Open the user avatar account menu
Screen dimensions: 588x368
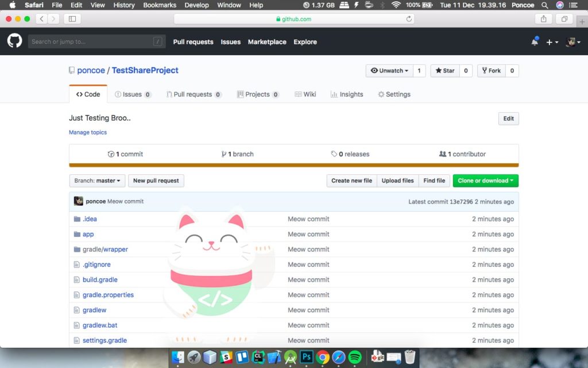(573, 42)
